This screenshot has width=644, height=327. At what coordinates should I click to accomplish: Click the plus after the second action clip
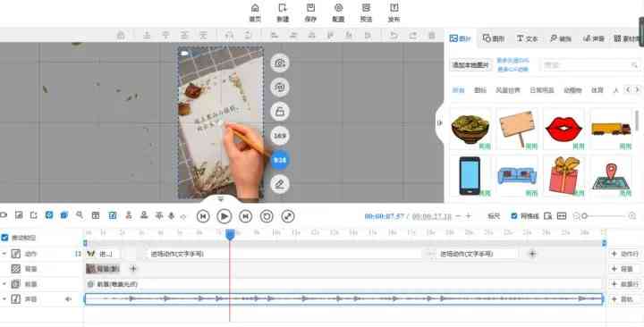point(532,254)
